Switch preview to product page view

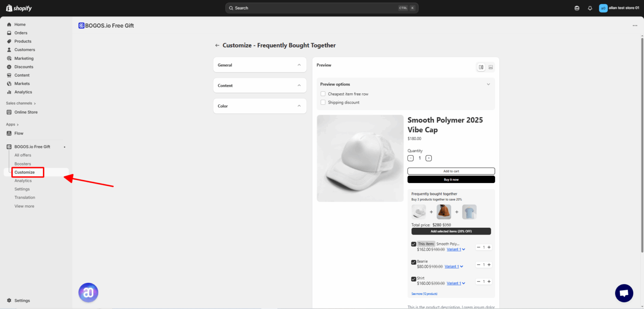(x=481, y=67)
